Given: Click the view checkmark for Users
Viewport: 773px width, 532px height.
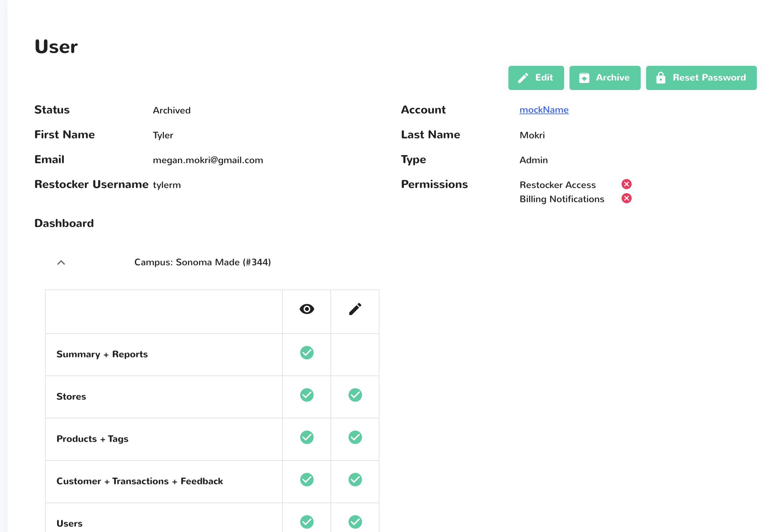Looking at the screenshot, I should click(307, 522).
